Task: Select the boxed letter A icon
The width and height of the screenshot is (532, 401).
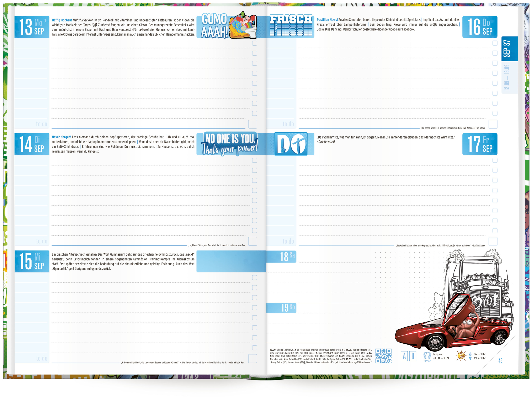Action: pyautogui.click(x=404, y=356)
